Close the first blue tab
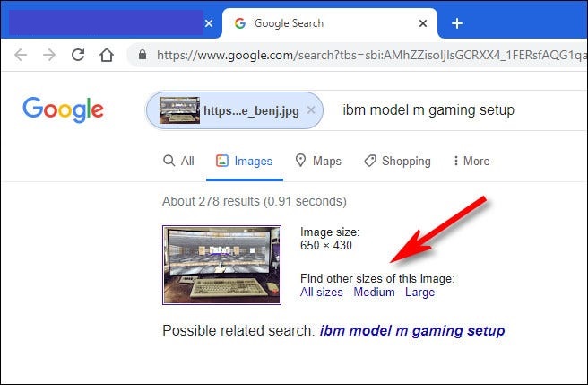 click(209, 23)
